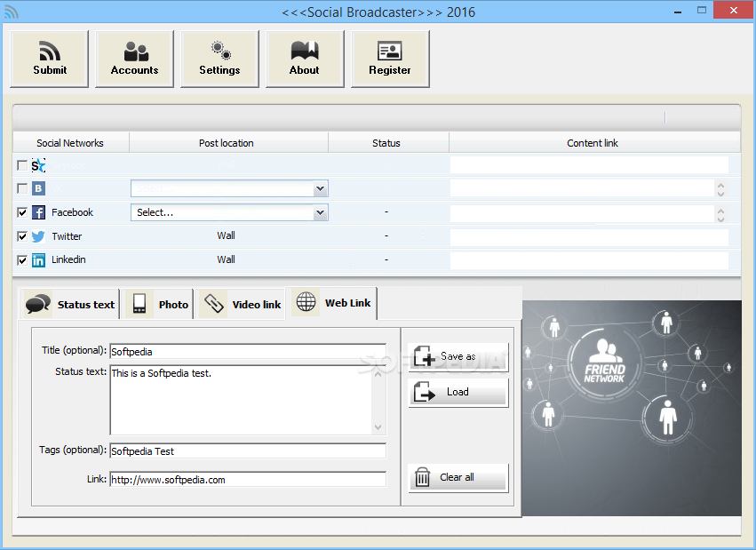Screen dimensions: 756x550
Task: Click the Social Networks column header
Action: 70,143
